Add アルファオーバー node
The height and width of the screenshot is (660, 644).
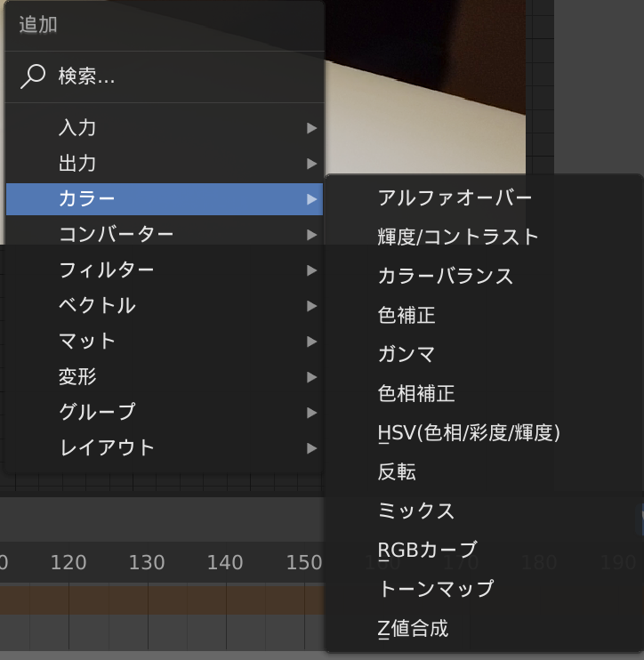484,197
